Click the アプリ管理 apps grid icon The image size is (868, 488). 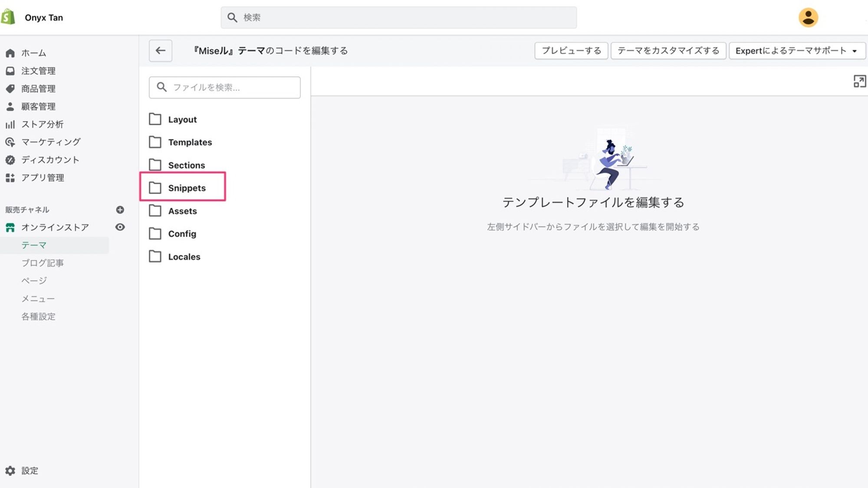(10, 178)
